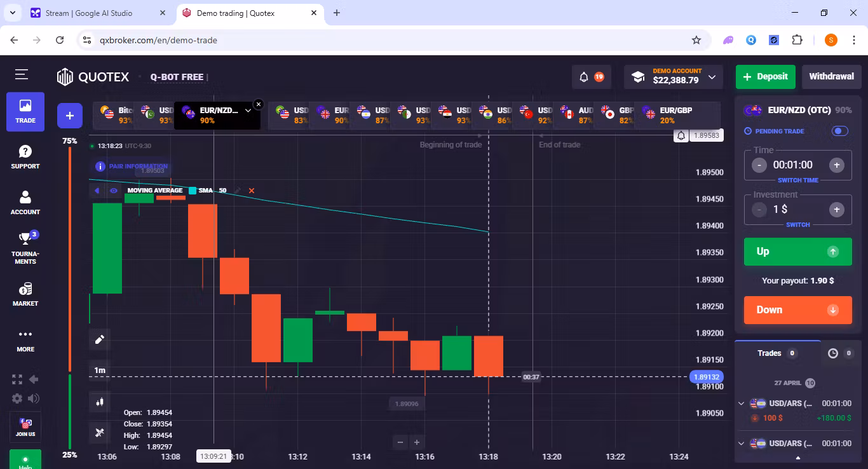The width and height of the screenshot is (868, 469).
Task: Open the candlestick chart type selector
Action: coord(99,402)
